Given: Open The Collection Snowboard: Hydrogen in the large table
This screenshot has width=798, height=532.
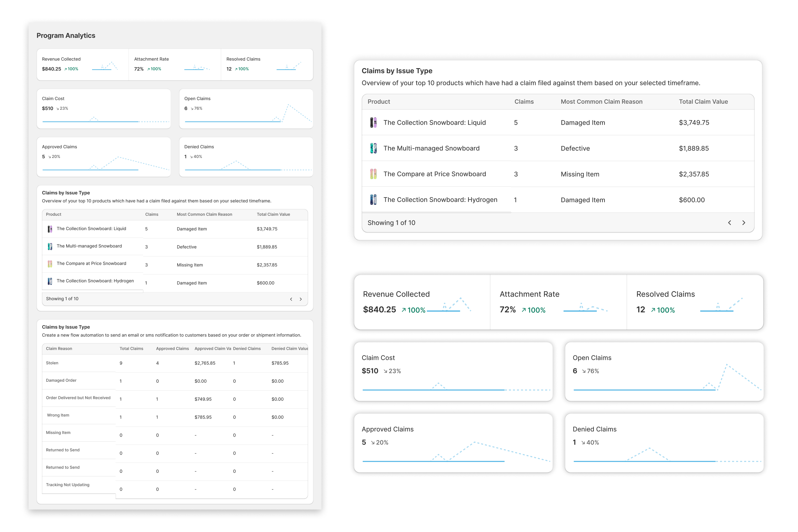Looking at the screenshot, I should (440, 200).
